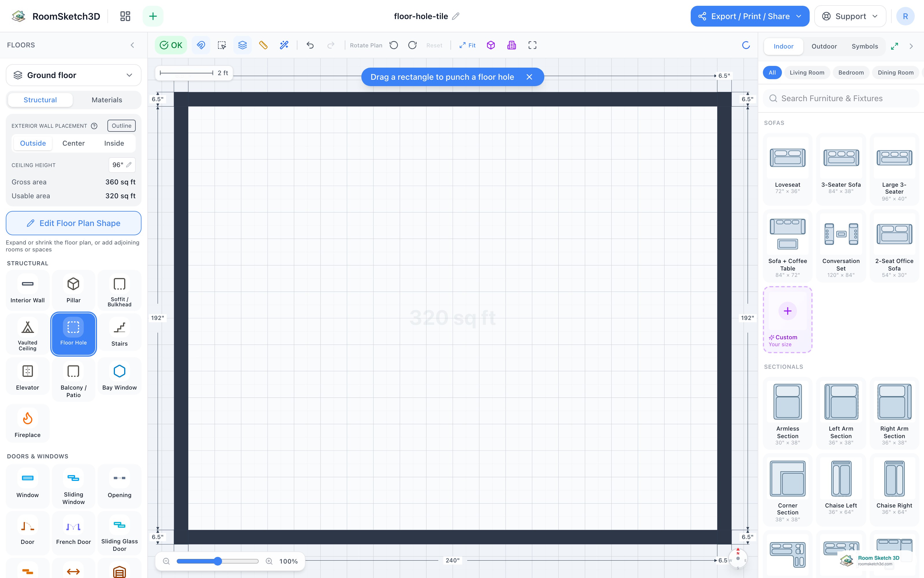Open the Ground floor dropdown

[73, 75]
